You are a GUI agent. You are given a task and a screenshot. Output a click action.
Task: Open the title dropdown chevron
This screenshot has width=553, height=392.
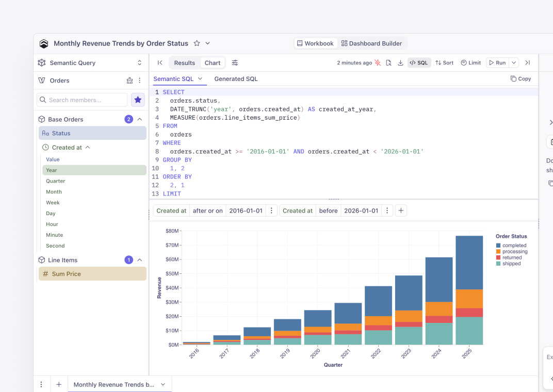pos(208,43)
